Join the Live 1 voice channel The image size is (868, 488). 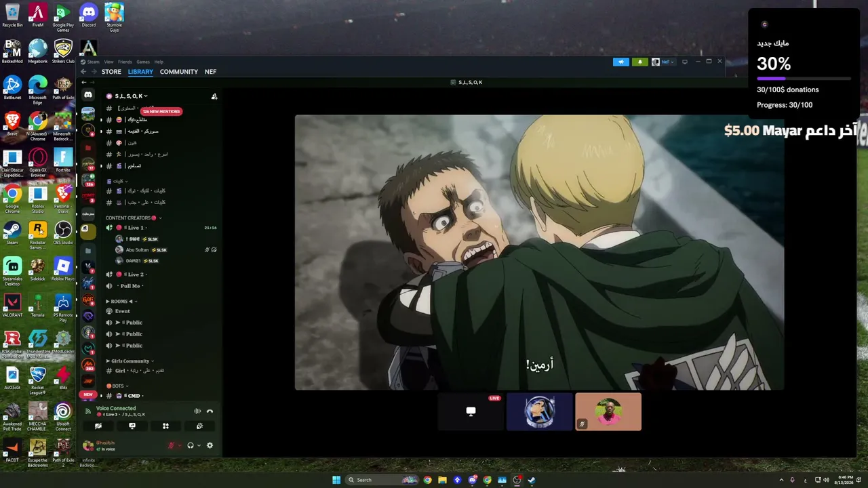pyautogui.click(x=160, y=228)
